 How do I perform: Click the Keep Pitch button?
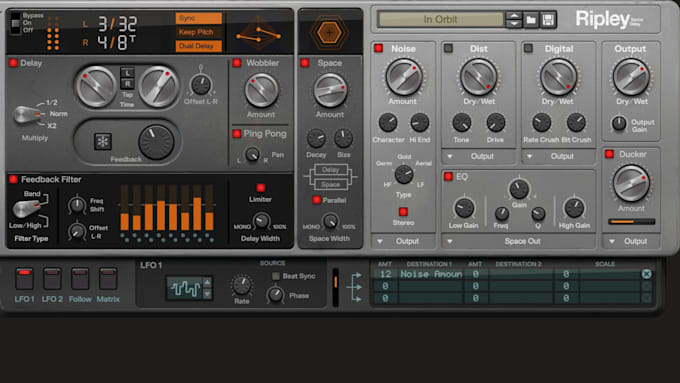[x=199, y=32]
